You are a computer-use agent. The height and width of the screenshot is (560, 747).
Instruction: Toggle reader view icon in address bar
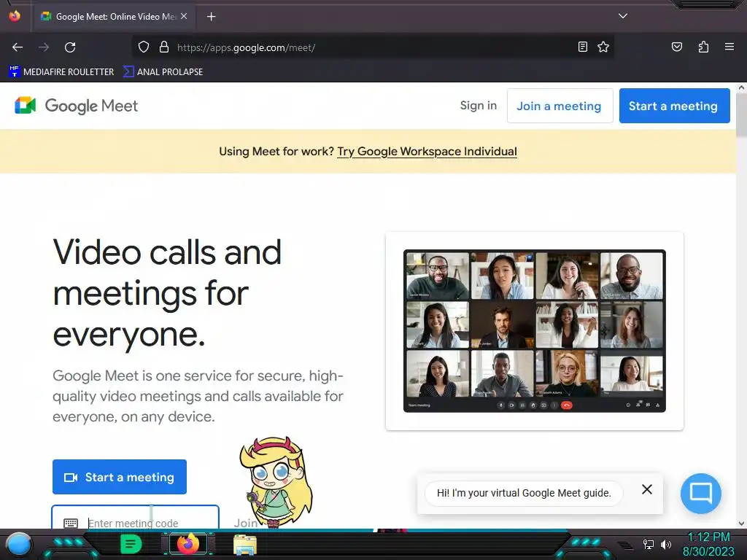pos(582,47)
